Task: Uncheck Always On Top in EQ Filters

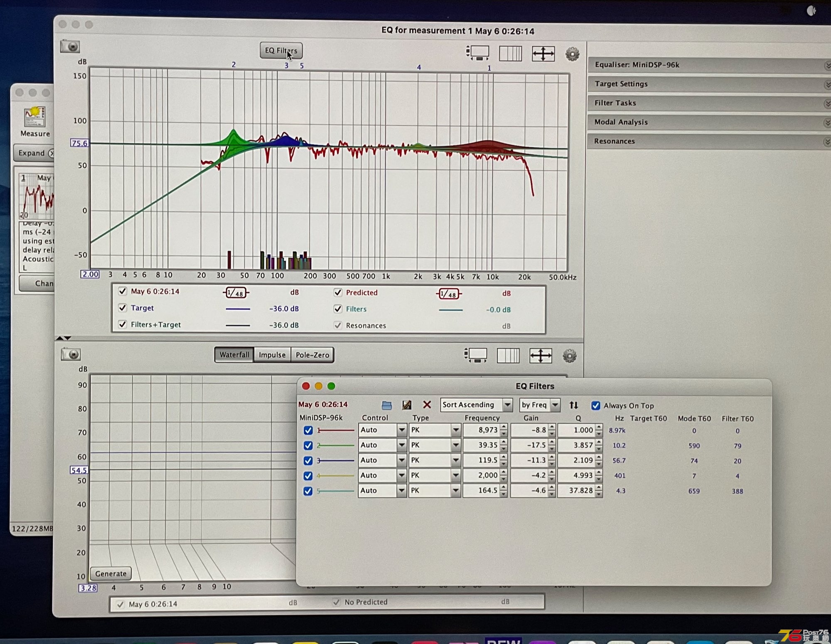Action: (x=595, y=406)
